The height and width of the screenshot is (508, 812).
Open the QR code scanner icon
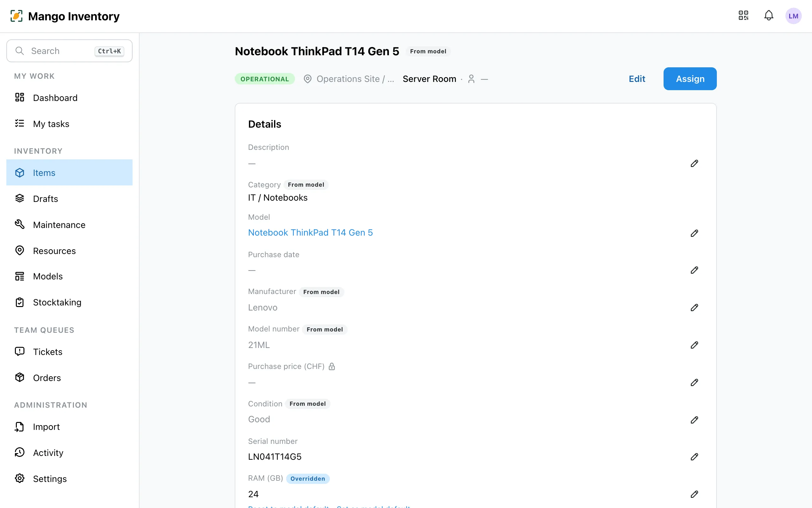pyautogui.click(x=743, y=16)
